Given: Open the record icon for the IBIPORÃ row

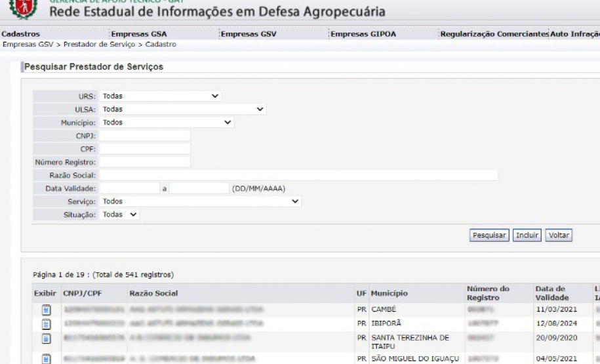Looking at the screenshot, I should click(x=47, y=323).
